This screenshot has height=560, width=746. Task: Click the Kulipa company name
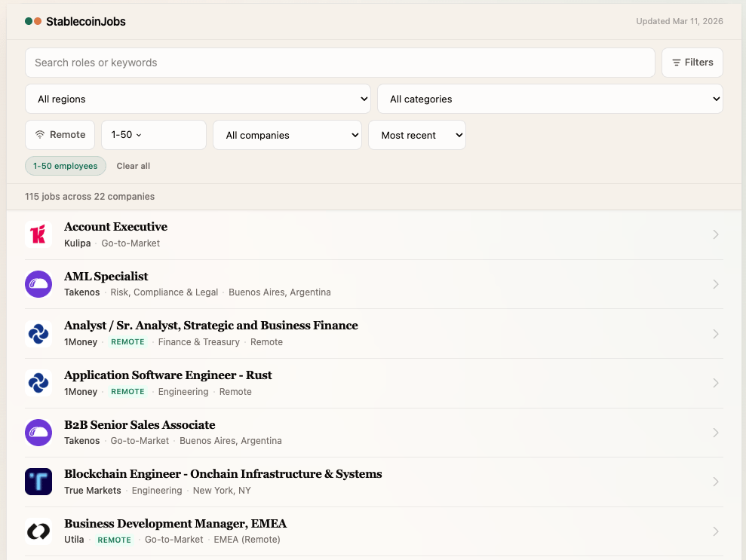(x=78, y=243)
